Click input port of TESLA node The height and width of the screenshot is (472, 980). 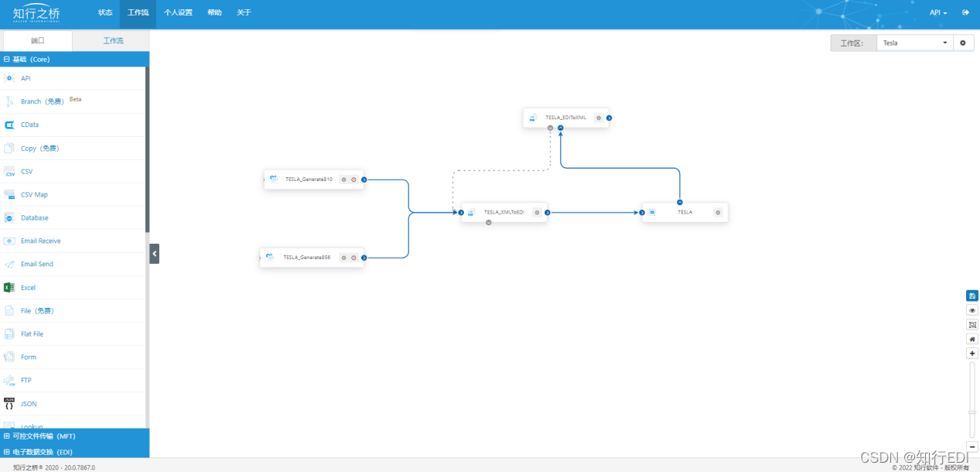(x=642, y=212)
